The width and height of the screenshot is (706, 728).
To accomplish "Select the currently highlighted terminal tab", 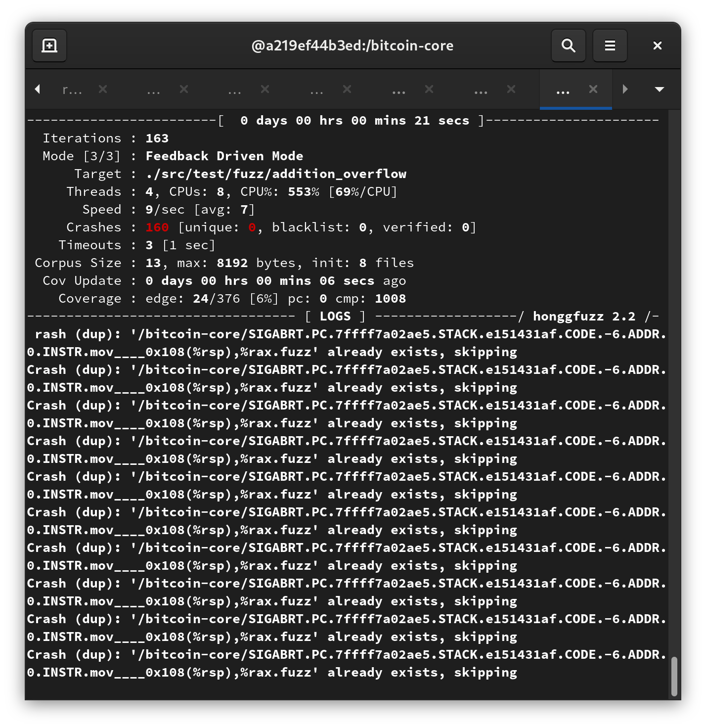I will 562,89.
